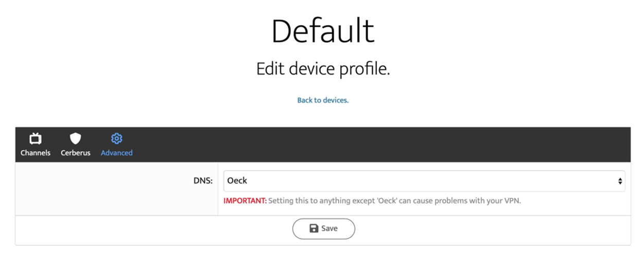
Task: Click the DNS dropdown arrow indicator
Action: click(x=620, y=181)
